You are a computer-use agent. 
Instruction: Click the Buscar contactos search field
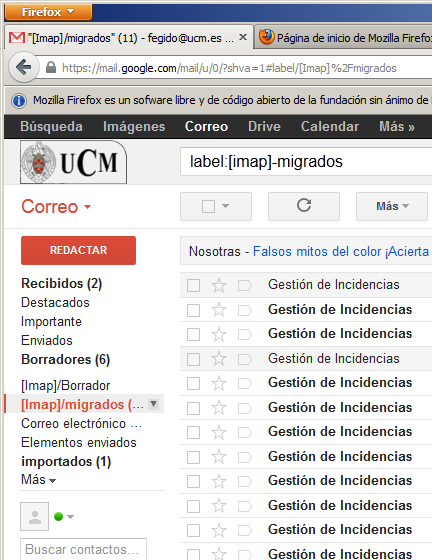[83, 549]
